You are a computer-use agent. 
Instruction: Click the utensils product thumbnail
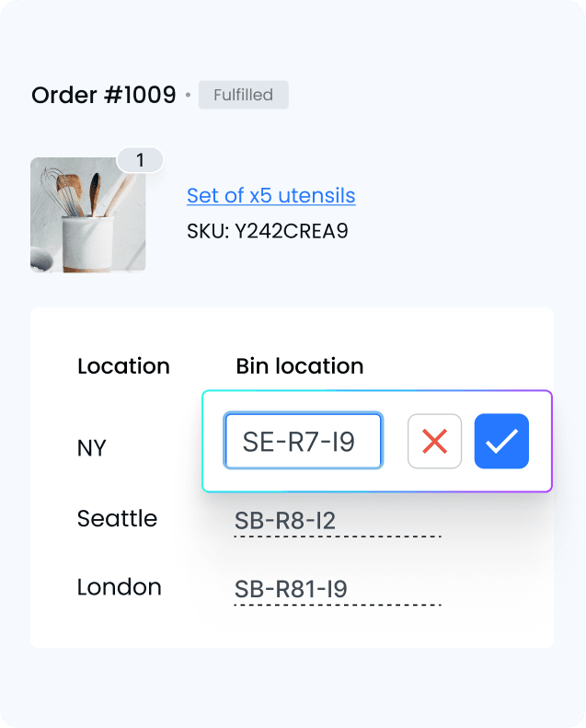point(87,214)
